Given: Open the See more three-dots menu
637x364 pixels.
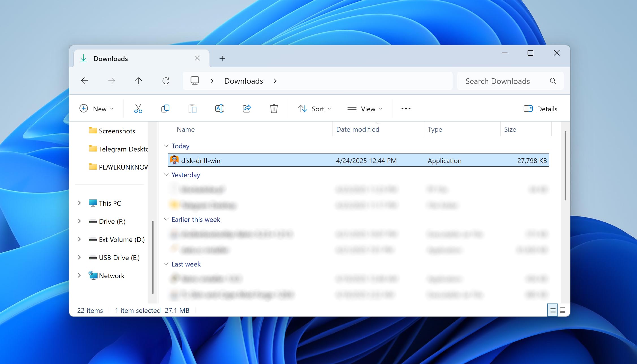Looking at the screenshot, I should point(406,109).
